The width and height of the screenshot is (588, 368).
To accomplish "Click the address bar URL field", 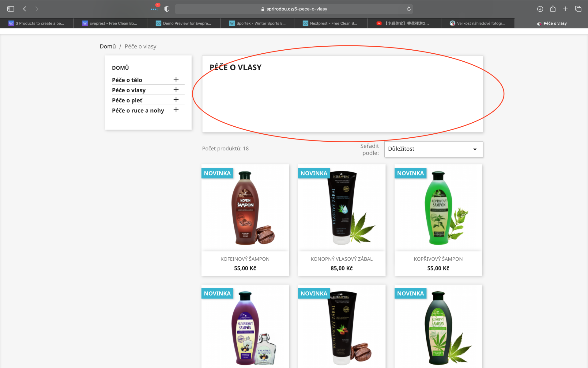I will pos(294,9).
